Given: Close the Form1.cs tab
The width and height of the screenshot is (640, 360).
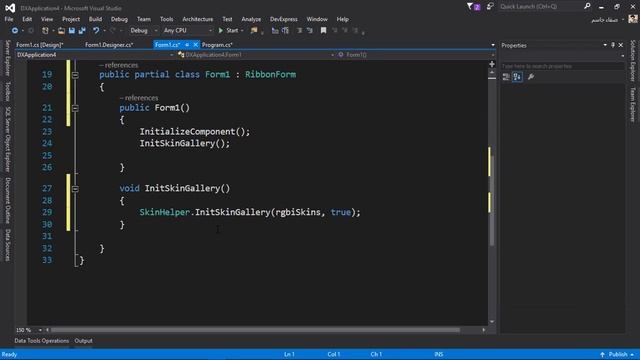Looking at the screenshot, I should [196, 45].
